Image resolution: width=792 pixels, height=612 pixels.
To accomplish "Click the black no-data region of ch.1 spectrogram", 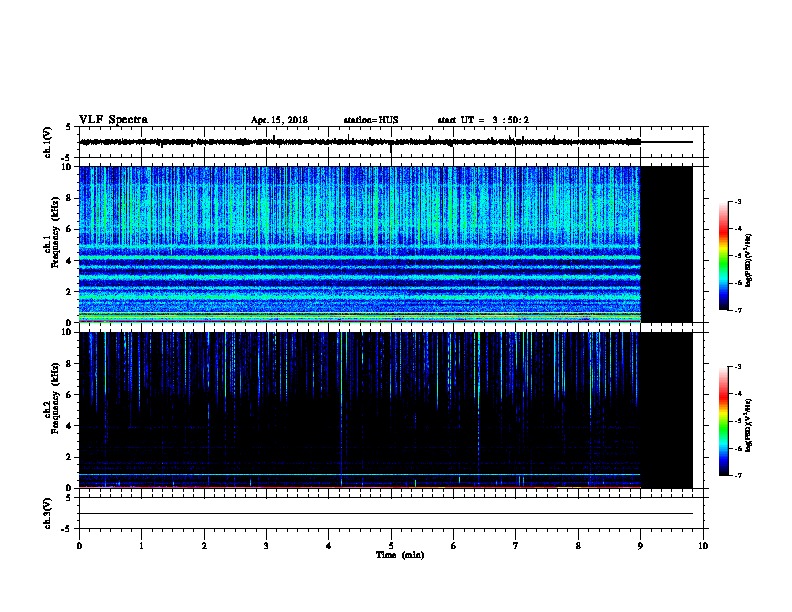I will 667,244.
